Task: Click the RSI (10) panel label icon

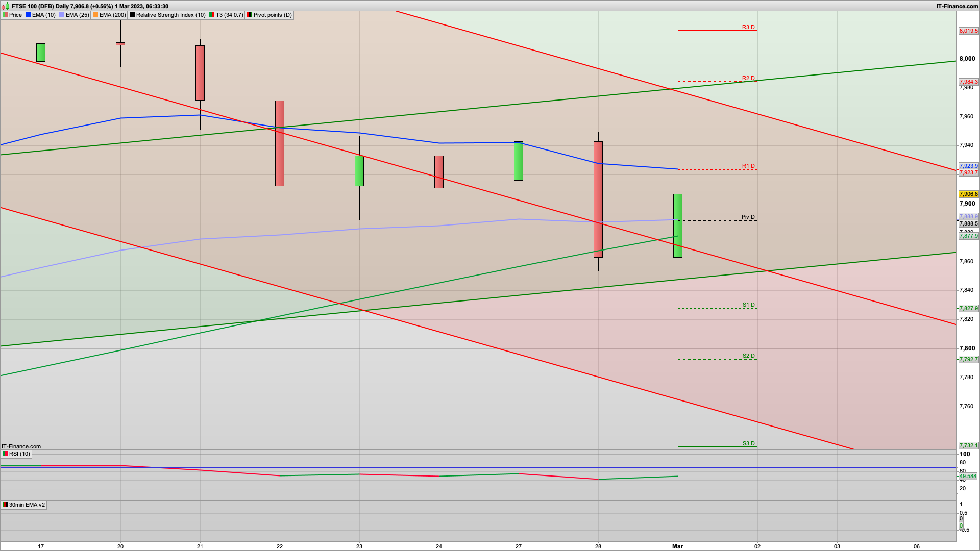Action: (x=5, y=454)
